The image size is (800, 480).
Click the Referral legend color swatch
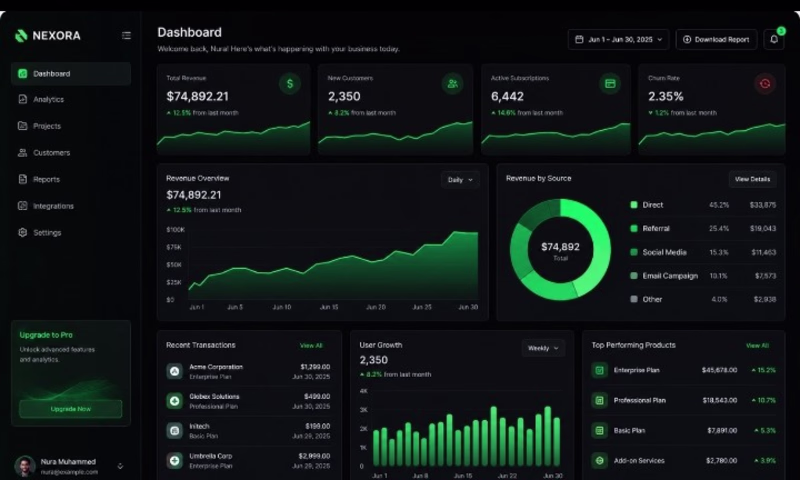coord(634,228)
